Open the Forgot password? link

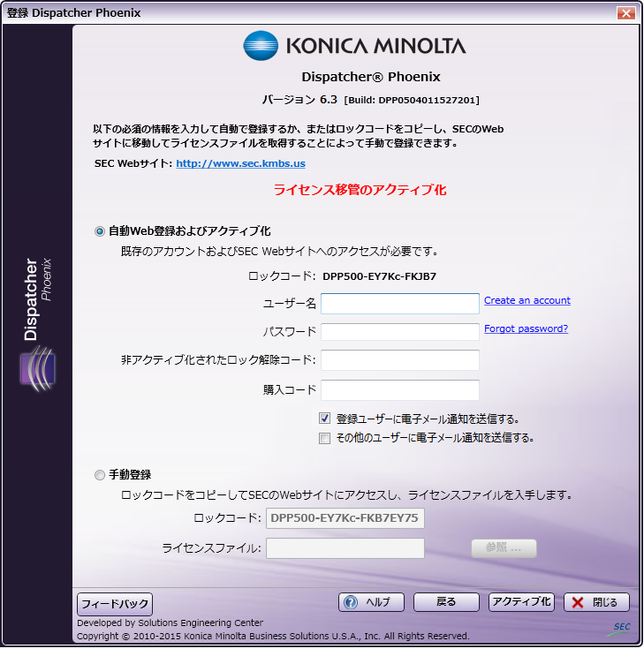pyautogui.click(x=526, y=328)
